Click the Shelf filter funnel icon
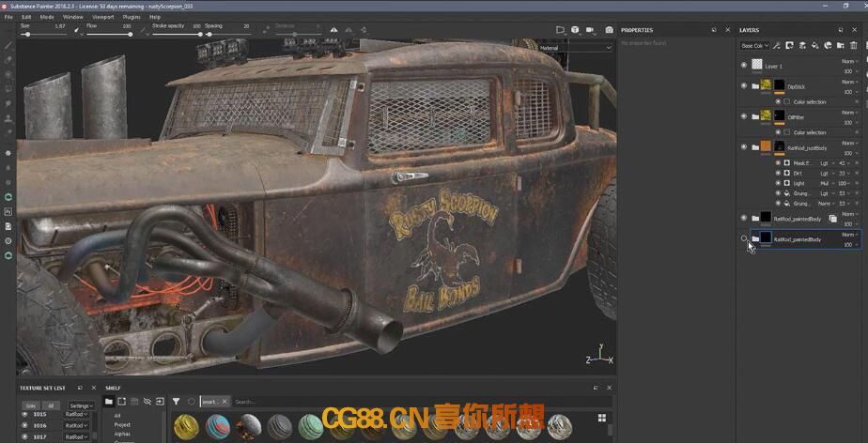The height and width of the screenshot is (443, 868). point(176,402)
